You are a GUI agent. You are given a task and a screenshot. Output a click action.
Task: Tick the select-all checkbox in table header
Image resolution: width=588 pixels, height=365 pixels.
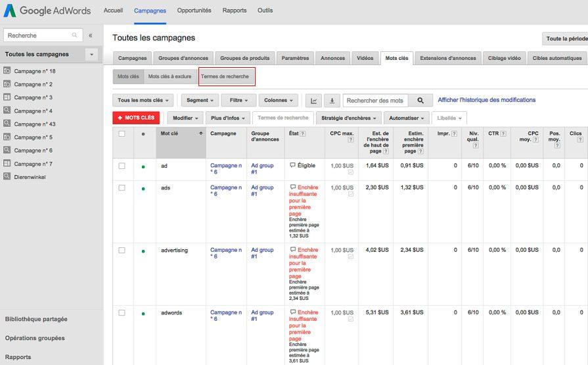(x=122, y=134)
